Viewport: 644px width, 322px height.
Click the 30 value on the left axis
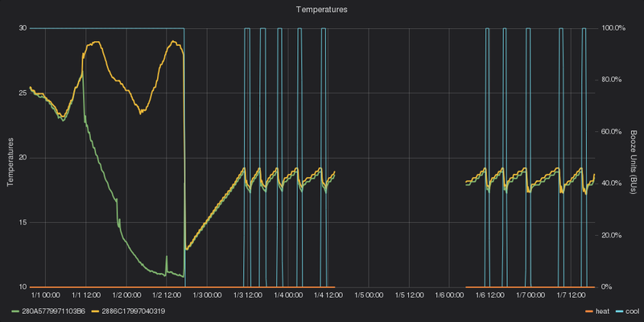coord(23,28)
